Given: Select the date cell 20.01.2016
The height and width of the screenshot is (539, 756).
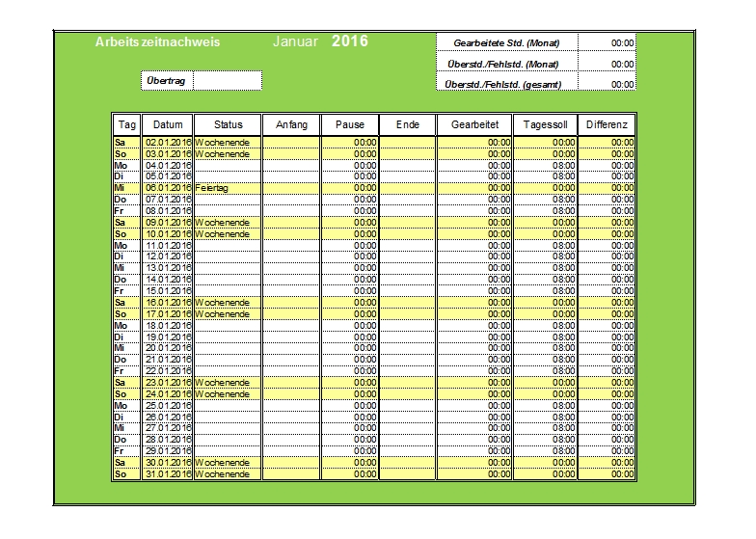Looking at the screenshot, I should pyautogui.click(x=168, y=348).
